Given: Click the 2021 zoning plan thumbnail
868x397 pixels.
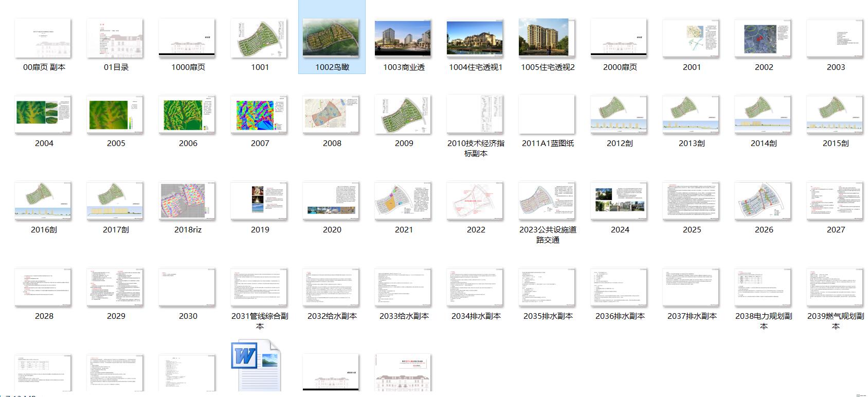Looking at the screenshot, I should pos(404,201).
